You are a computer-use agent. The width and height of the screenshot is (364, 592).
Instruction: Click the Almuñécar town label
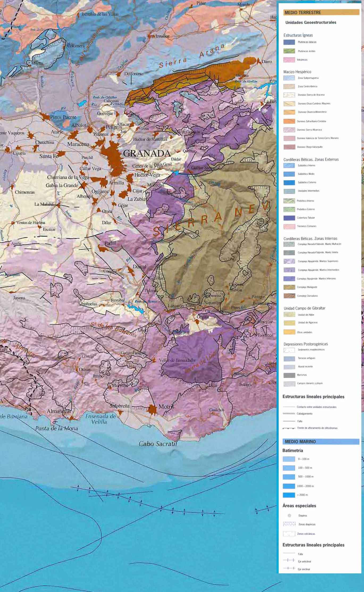pos(59,411)
